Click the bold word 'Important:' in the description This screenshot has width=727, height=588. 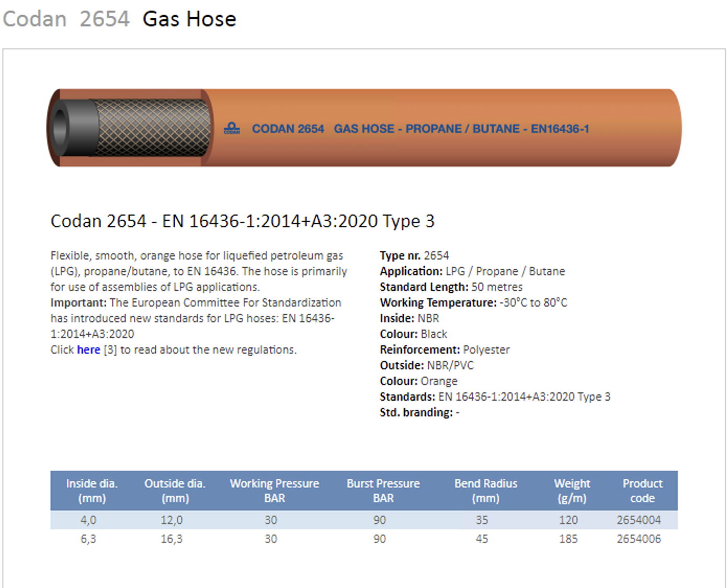(78, 303)
